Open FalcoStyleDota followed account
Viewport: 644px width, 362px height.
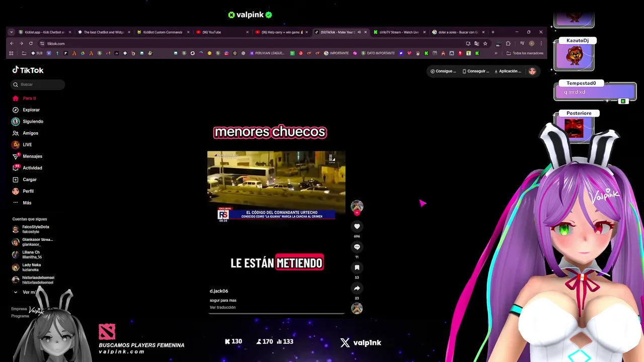point(31,229)
